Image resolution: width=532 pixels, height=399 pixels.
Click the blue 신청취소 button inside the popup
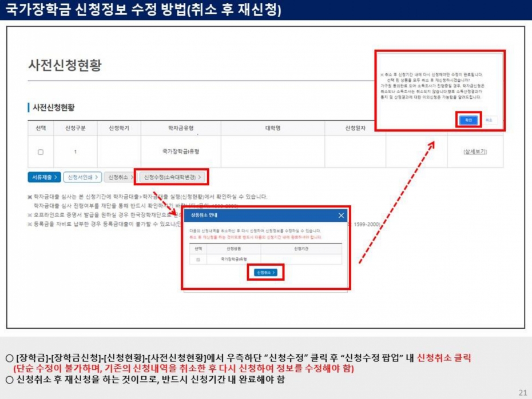click(x=265, y=273)
